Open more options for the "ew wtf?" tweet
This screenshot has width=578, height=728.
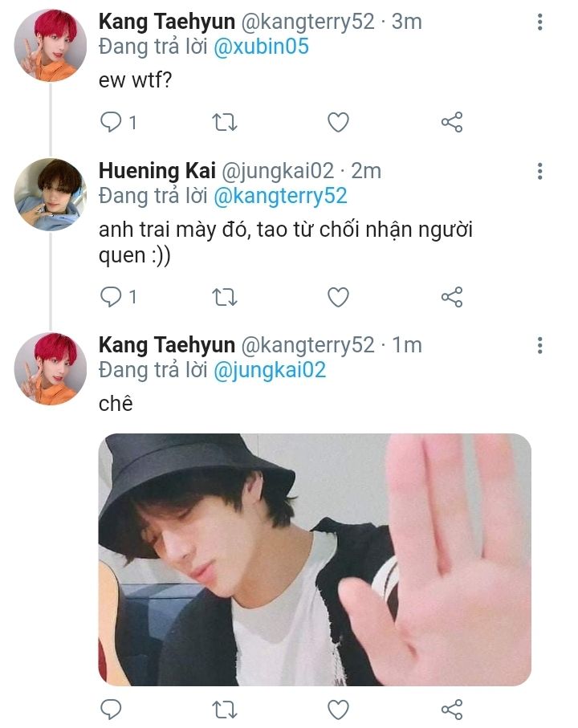click(539, 23)
